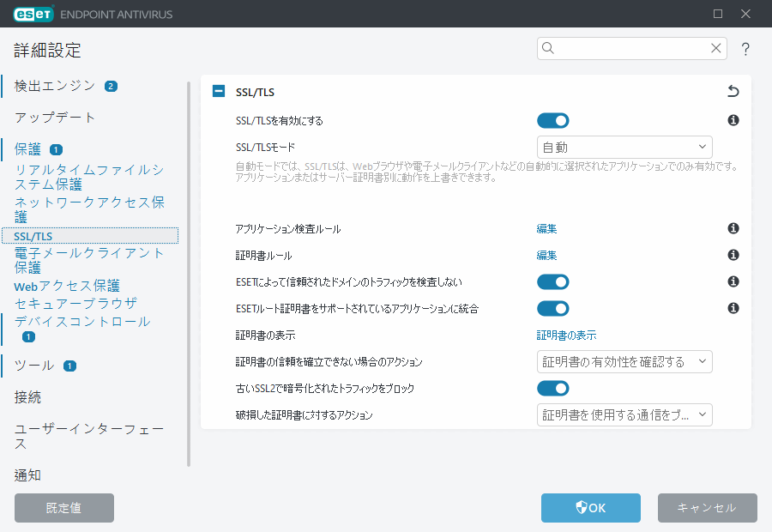Image resolution: width=772 pixels, height=532 pixels.
Task: Open the 証明書の信頼を確立できない場合のアクション dropdown
Action: coord(624,361)
